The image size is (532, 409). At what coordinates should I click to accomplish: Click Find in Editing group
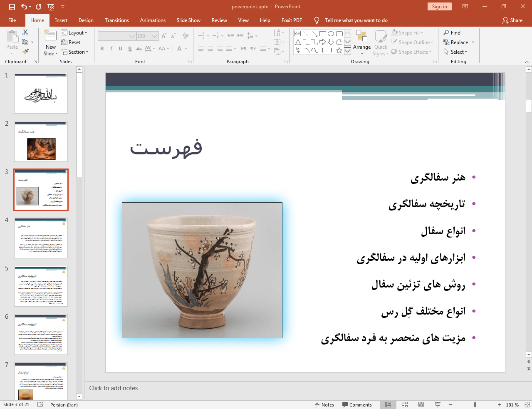click(x=452, y=32)
